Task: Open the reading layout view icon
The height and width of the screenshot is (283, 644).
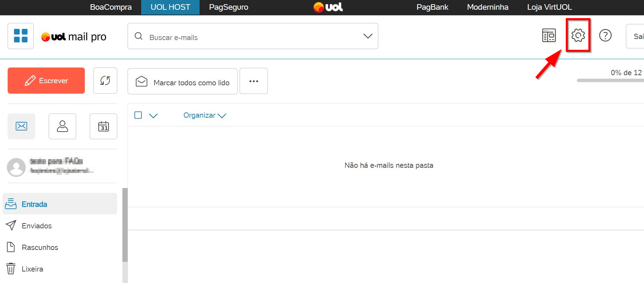Action: (x=549, y=35)
